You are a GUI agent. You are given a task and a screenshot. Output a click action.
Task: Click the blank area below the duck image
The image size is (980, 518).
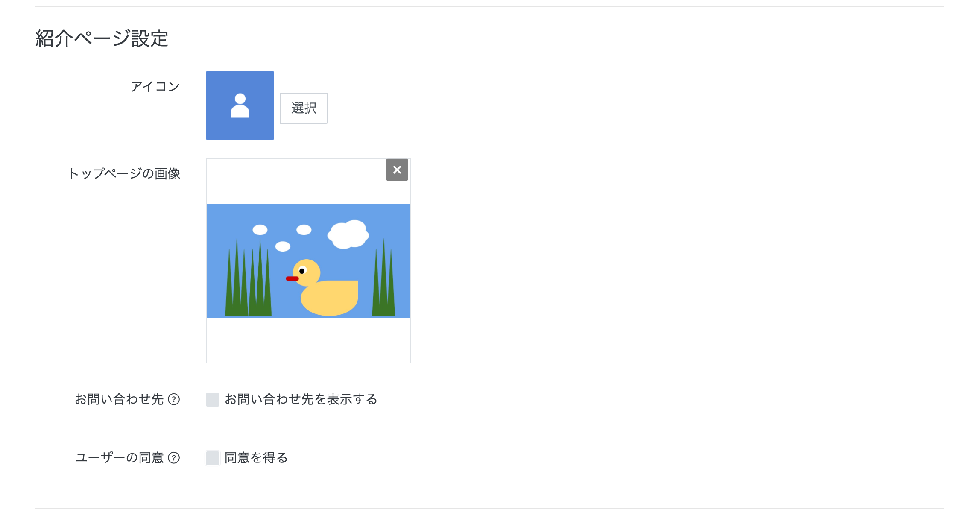308,340
